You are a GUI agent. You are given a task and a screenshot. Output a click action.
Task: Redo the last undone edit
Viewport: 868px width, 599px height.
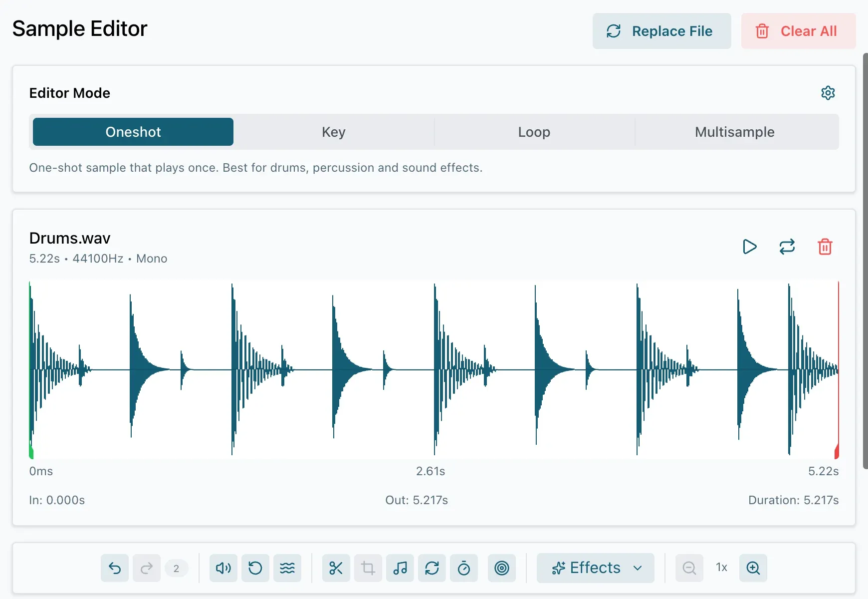[x=147, y=568]
